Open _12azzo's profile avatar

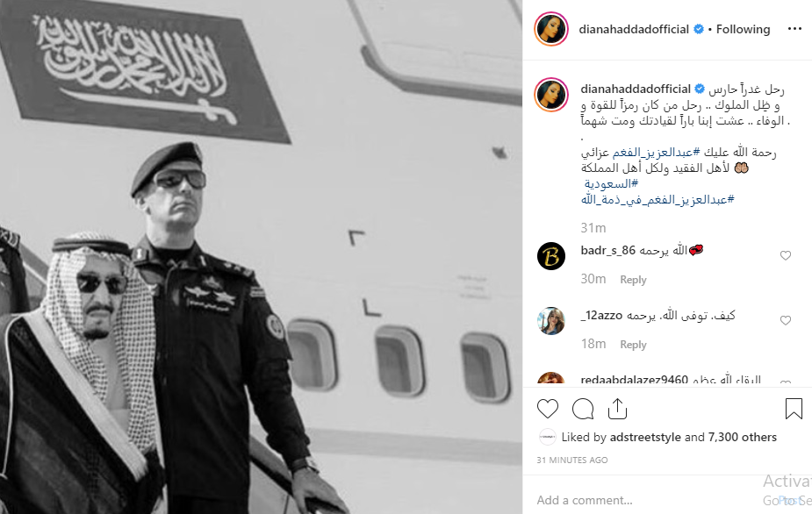(551, 321)
